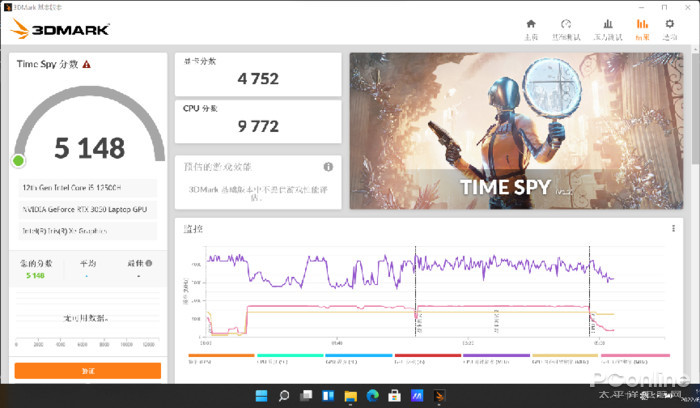Click the orange button under the score chart

(87, 370)
